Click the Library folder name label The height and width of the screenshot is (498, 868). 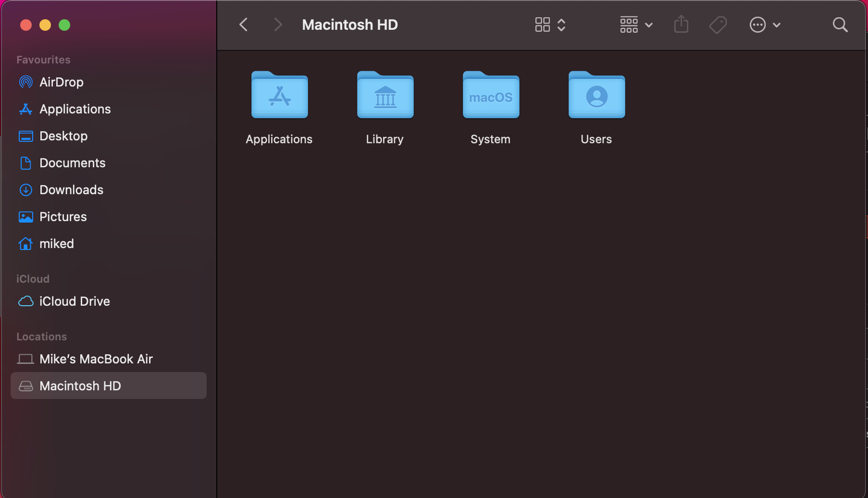coord(385,139)
